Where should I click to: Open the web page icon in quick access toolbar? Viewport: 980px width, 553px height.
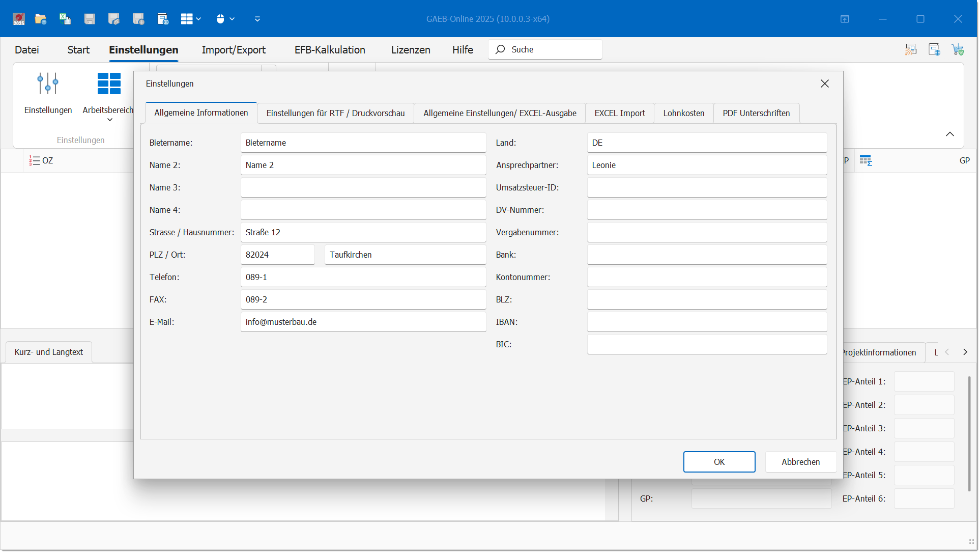tap(163, 19)
